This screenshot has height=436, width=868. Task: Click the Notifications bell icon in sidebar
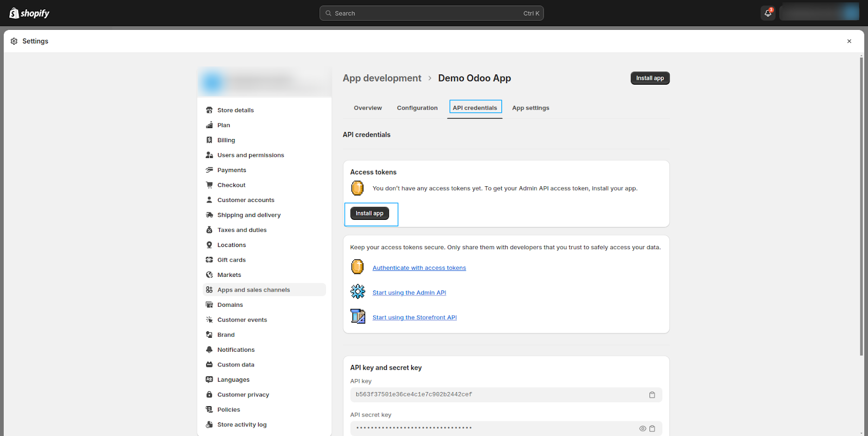click(209, 350)
